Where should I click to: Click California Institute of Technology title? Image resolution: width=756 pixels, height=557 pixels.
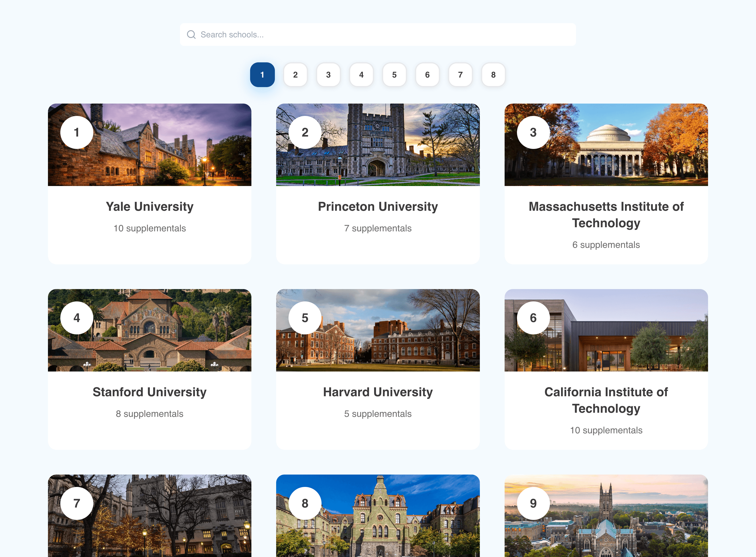pos(606,400)
